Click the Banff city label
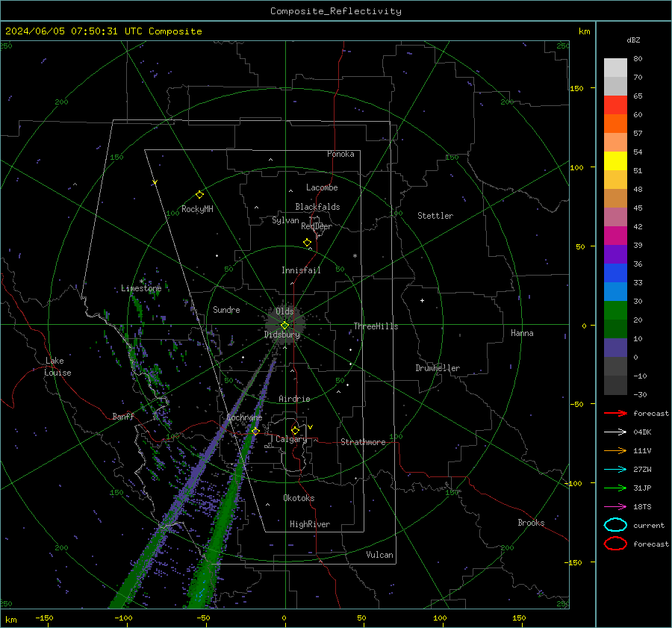This screenshot has width=672, height=628. pos(123,416)
